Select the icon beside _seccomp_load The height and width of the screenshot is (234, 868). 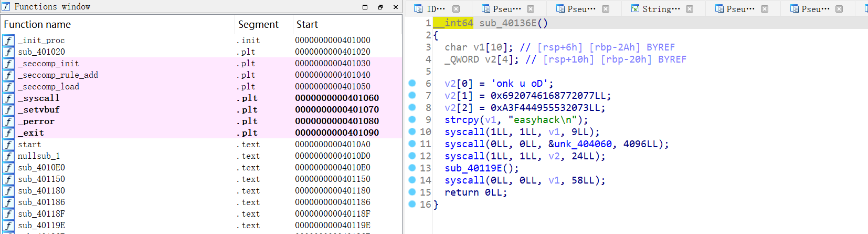pos(8,87)
